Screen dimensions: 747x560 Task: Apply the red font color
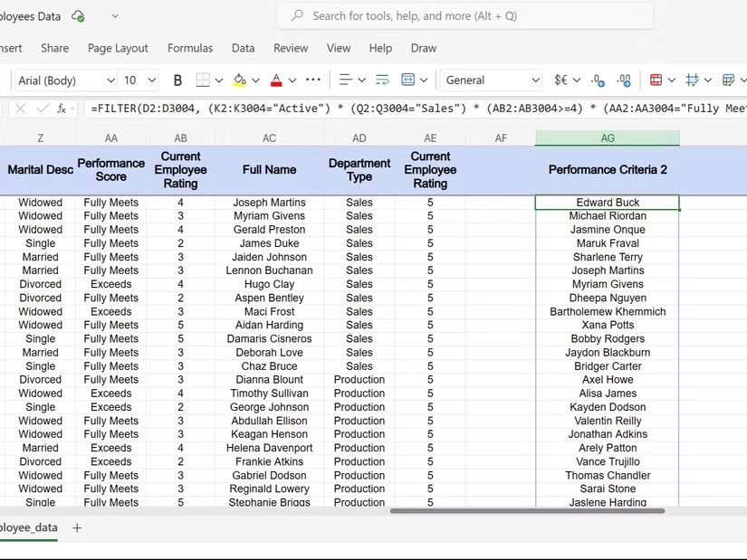[276, 81]
